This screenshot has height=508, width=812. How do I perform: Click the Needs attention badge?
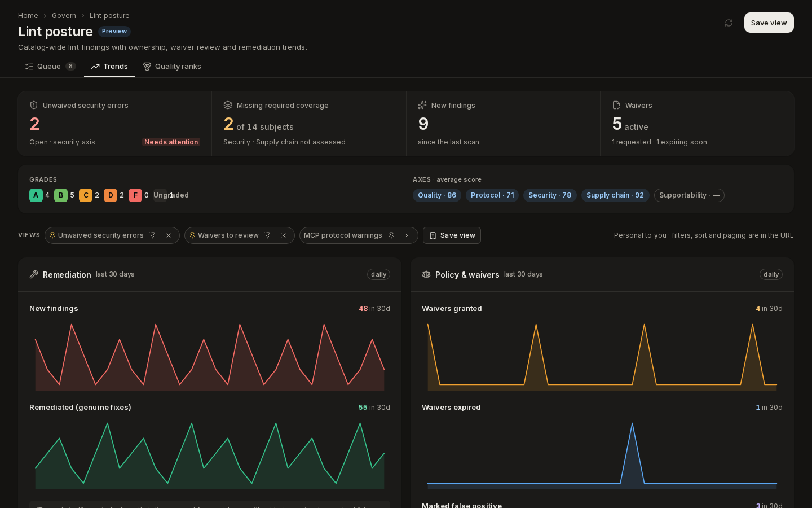click(x=171, y=142)
